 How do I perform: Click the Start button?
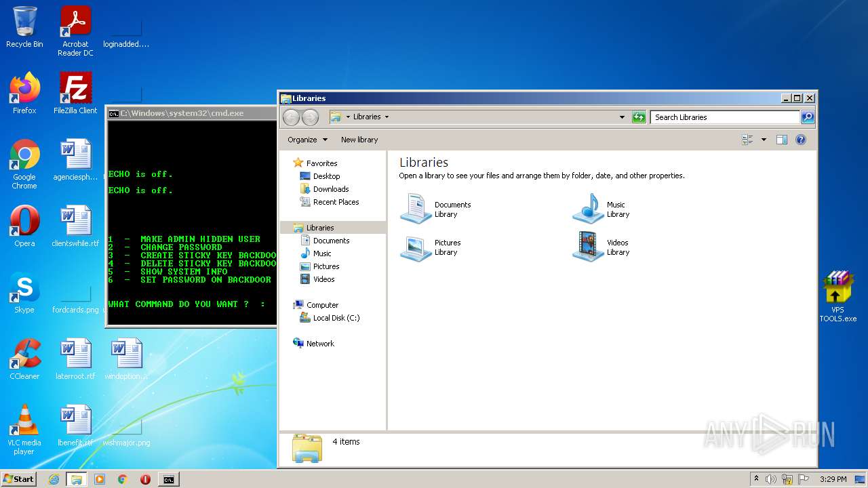(18, 479)
